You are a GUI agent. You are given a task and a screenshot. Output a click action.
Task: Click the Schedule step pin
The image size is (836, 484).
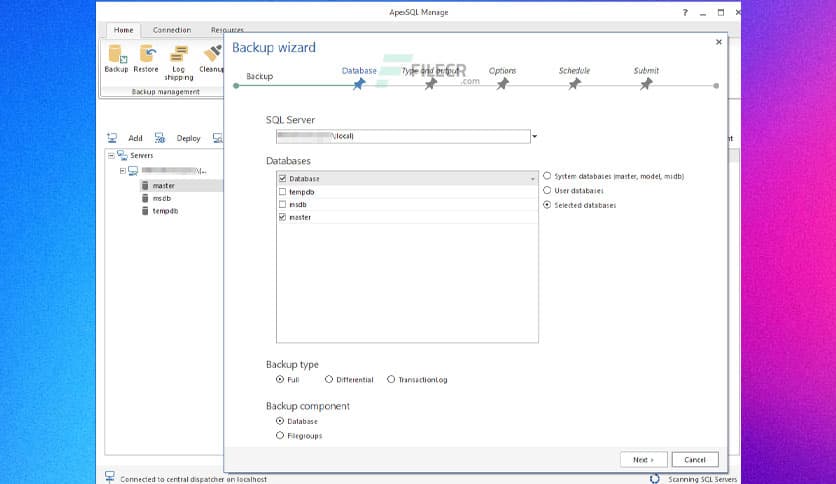pos(574,84)
